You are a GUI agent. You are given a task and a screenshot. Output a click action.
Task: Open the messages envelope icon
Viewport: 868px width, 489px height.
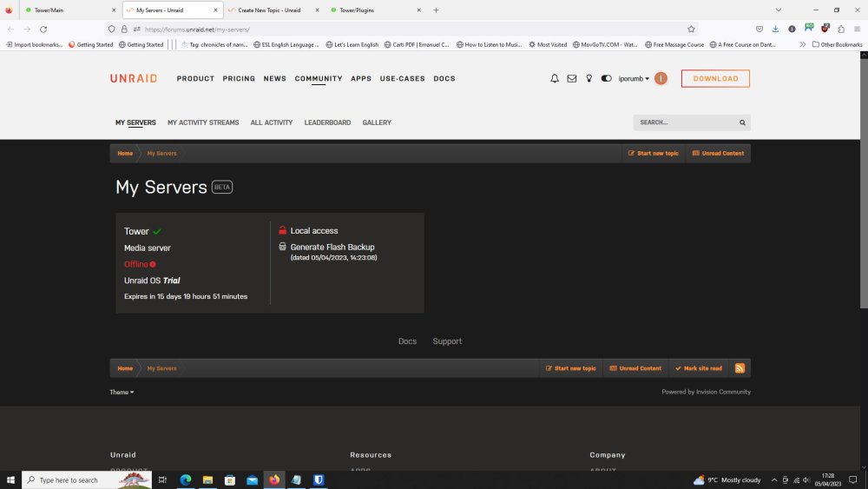pyautogui.click(x=572, y=79)
